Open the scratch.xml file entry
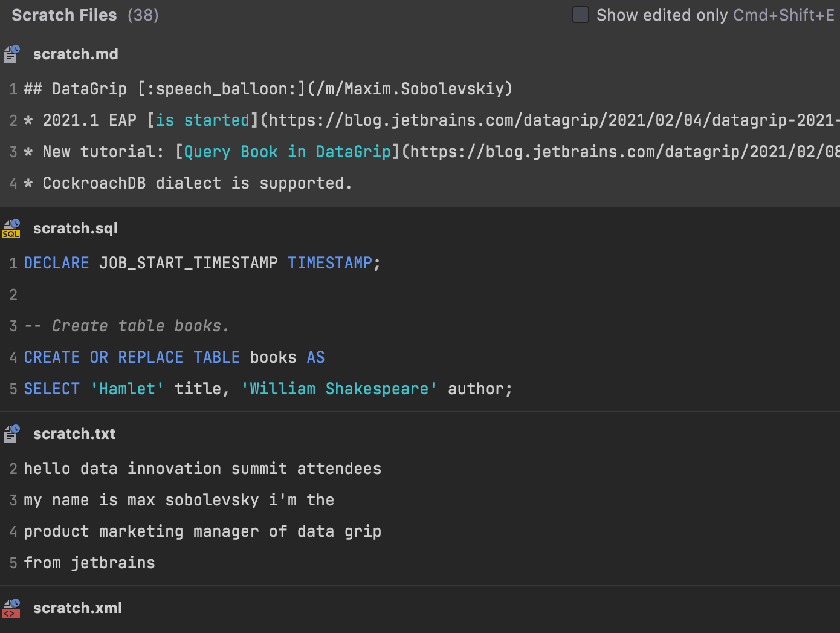Viewport: 840px width, 633px height. [x=77, y=608]
